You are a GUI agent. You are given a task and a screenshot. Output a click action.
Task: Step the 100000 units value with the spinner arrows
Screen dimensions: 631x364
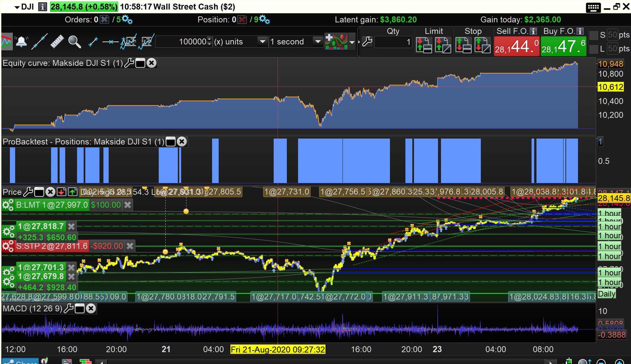pos(209,42)
